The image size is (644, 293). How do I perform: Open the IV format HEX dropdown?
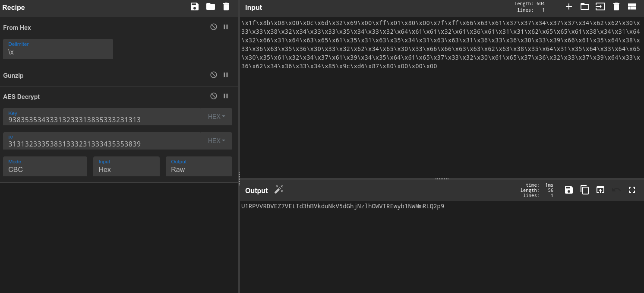point(217,141)
